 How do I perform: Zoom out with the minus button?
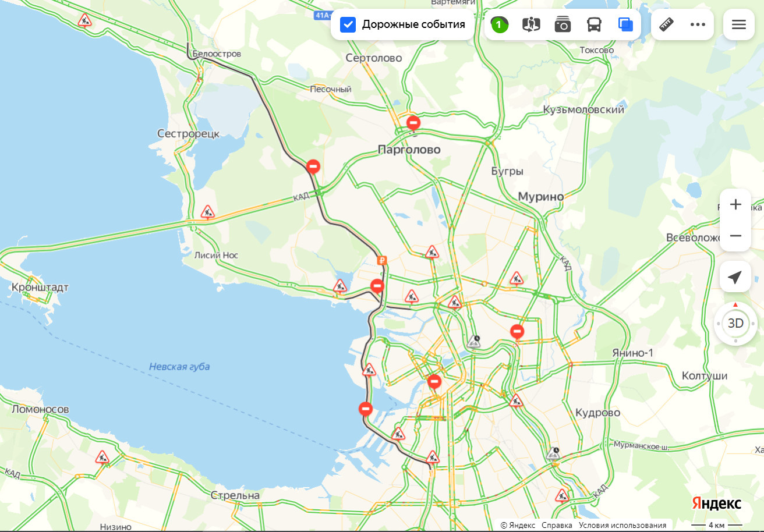tap(735, 236)
